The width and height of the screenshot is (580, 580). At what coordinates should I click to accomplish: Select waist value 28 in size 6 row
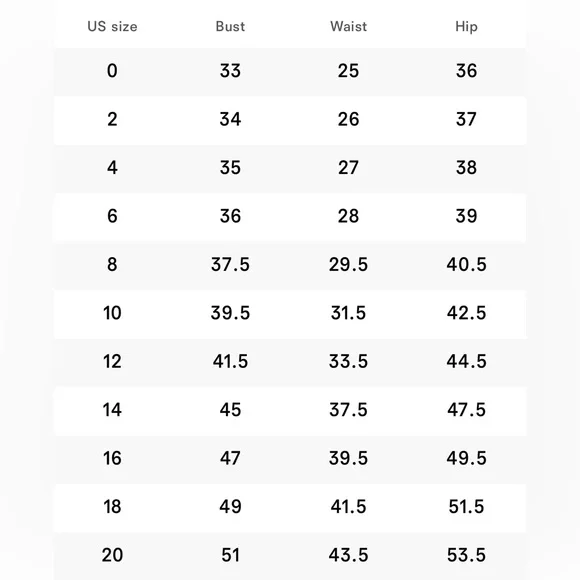pos(348,216)
